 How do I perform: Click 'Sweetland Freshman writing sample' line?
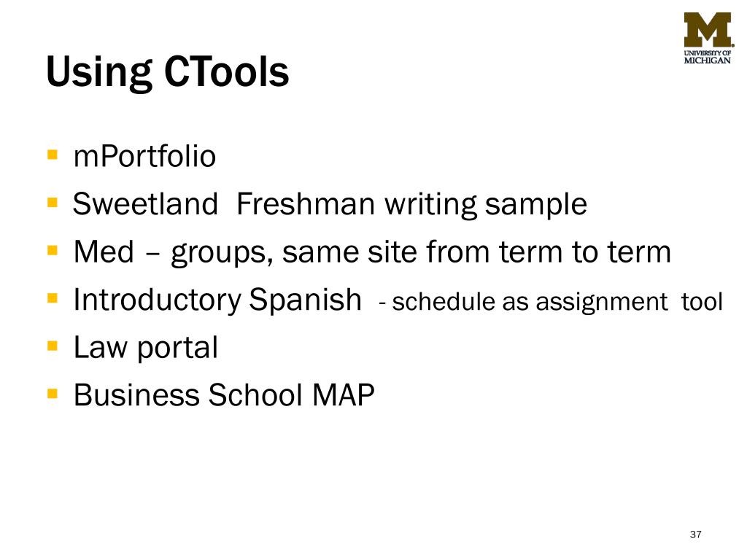click(x=330, y=205)
